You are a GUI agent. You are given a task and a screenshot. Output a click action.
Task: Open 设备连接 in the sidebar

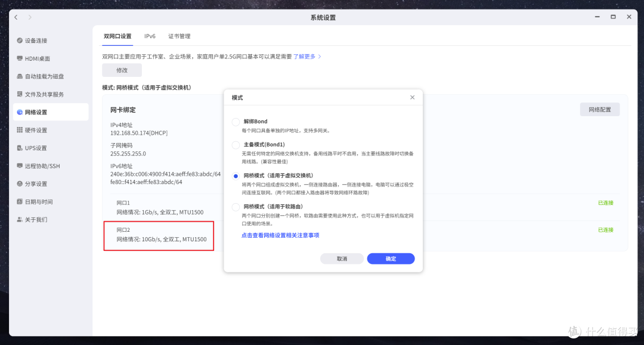click(51, 41)
